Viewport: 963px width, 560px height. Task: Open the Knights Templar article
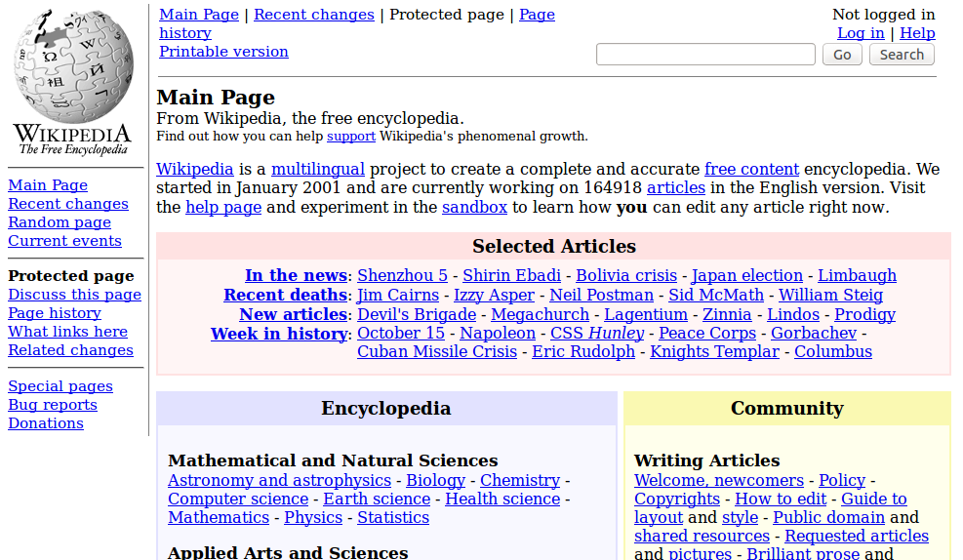coord(715,352)
